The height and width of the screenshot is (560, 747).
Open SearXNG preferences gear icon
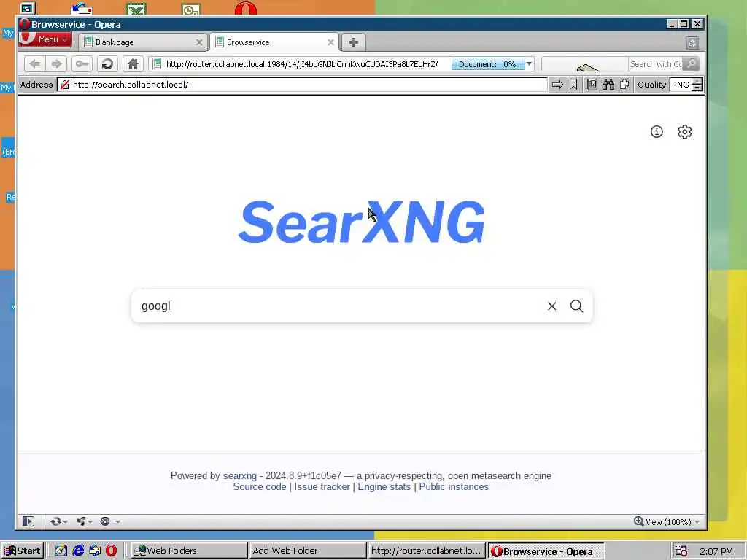pos(684,132)
